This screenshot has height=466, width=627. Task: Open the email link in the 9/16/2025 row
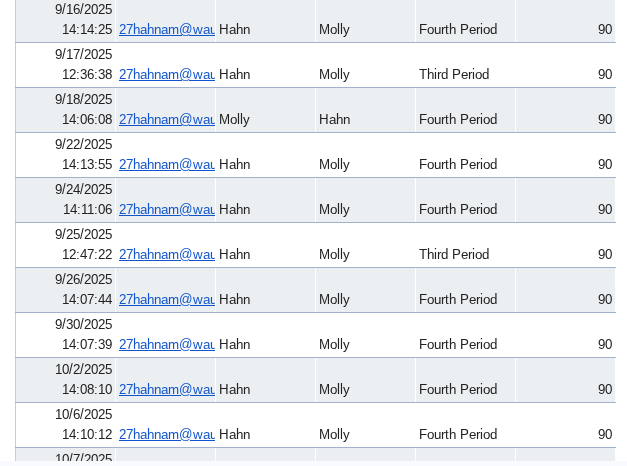pos(166,30)
